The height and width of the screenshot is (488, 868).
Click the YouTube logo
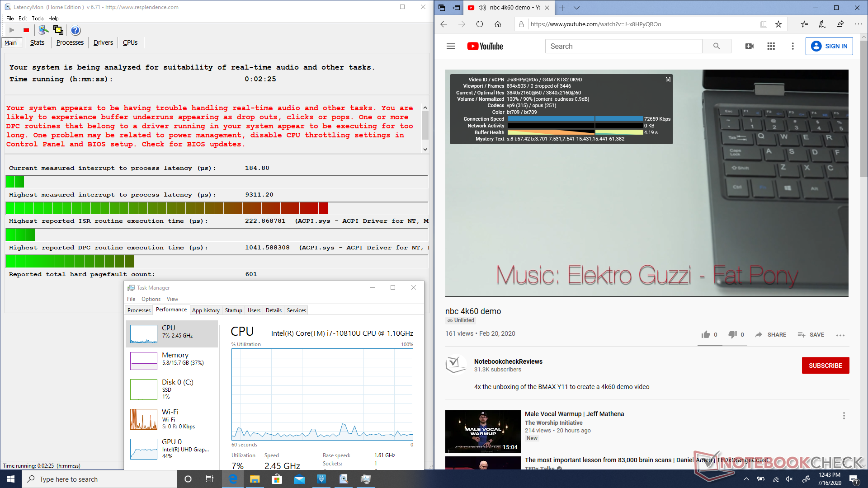tap(485, 46)
